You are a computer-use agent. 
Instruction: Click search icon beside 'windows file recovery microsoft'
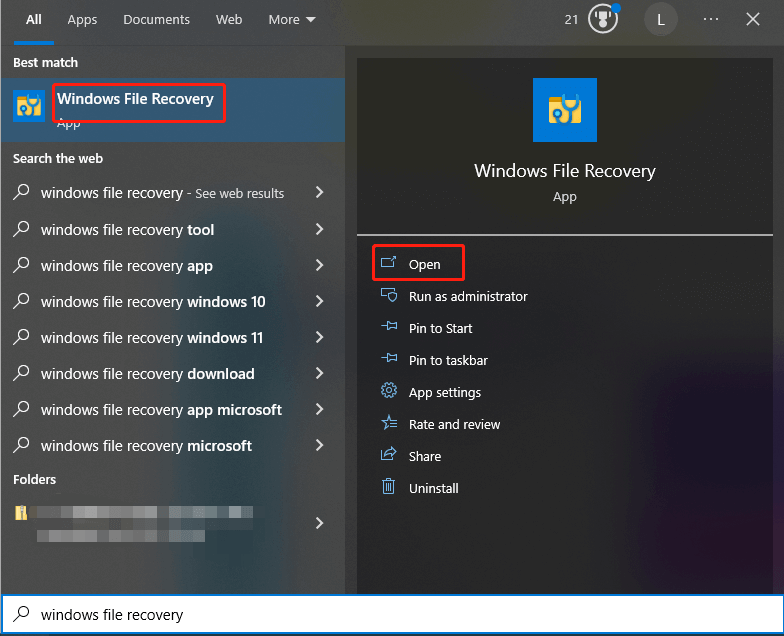(x=21, y=445)
